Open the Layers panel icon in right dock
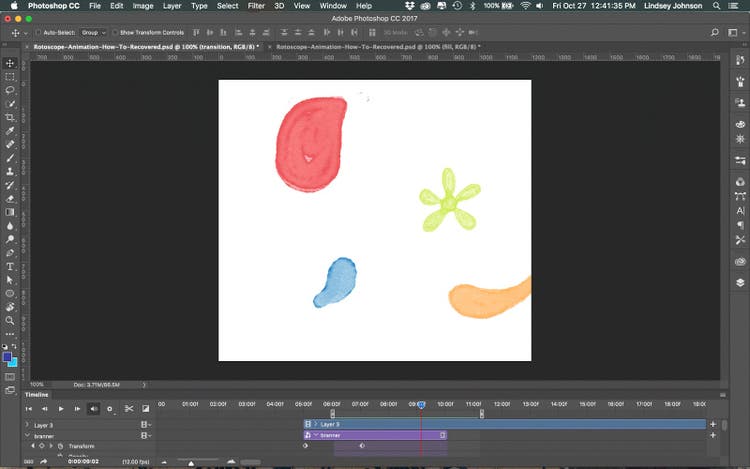 click(740, 282)
